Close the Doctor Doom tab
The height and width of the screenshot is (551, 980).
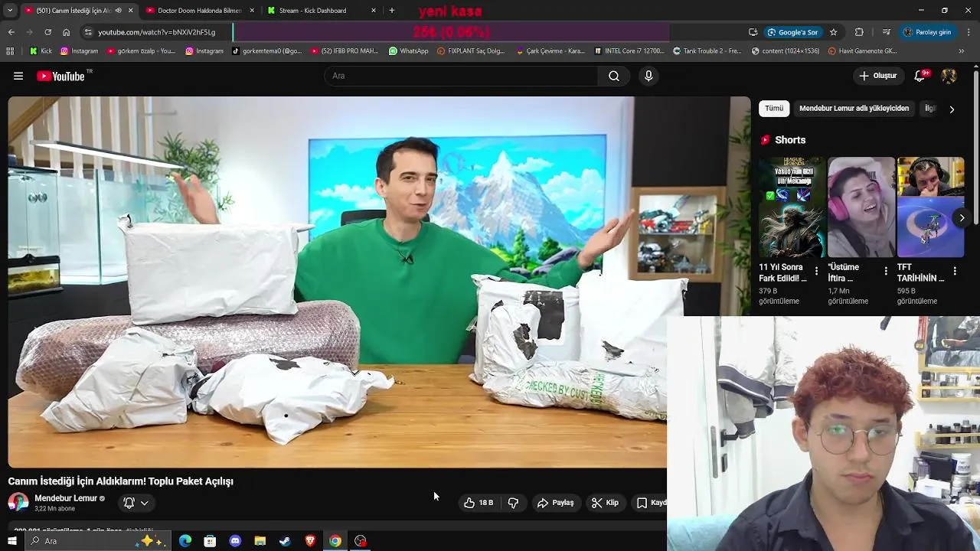(x=252, y=11)
